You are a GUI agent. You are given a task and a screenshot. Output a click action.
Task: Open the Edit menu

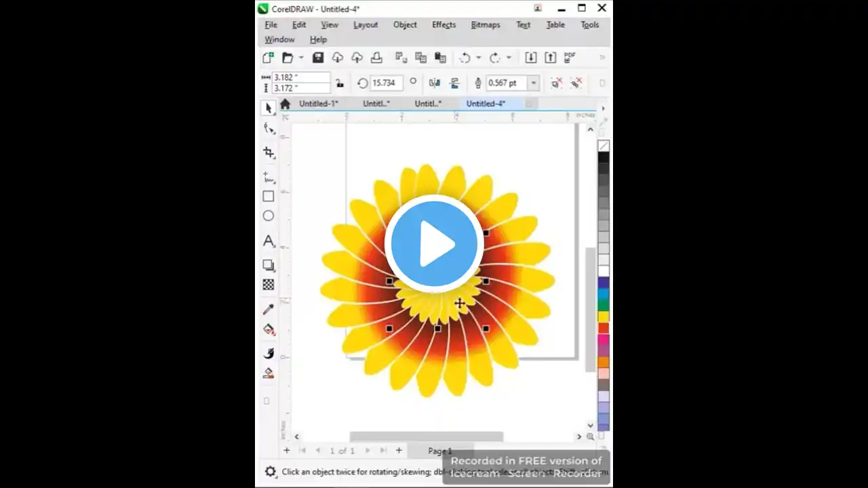click(x=299, y=25)
